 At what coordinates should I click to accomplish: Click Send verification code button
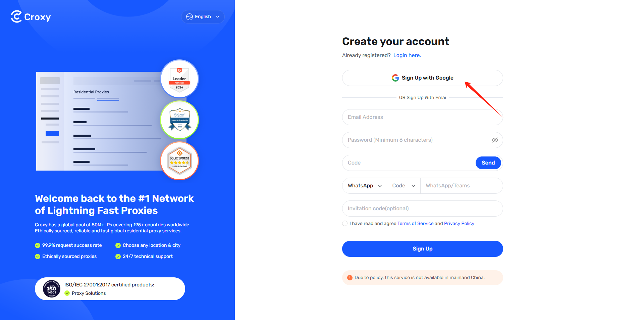pos(488,163)
